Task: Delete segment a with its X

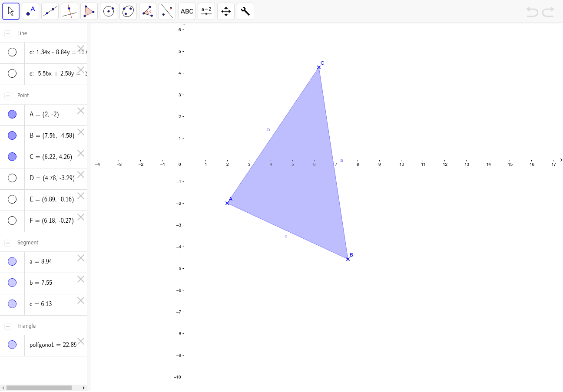Action: click(81, 257)
